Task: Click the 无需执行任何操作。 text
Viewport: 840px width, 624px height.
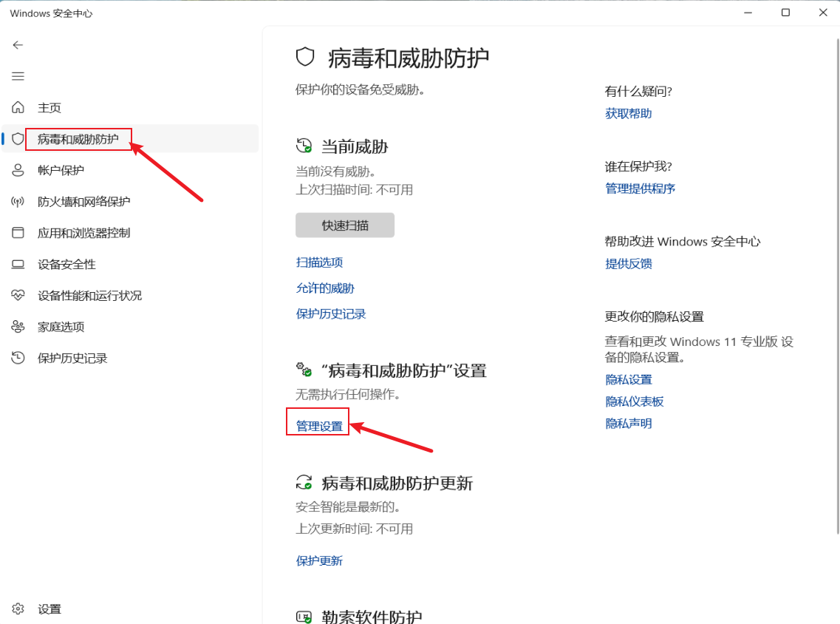Action: pyautogui.click(x=348, y=395)
